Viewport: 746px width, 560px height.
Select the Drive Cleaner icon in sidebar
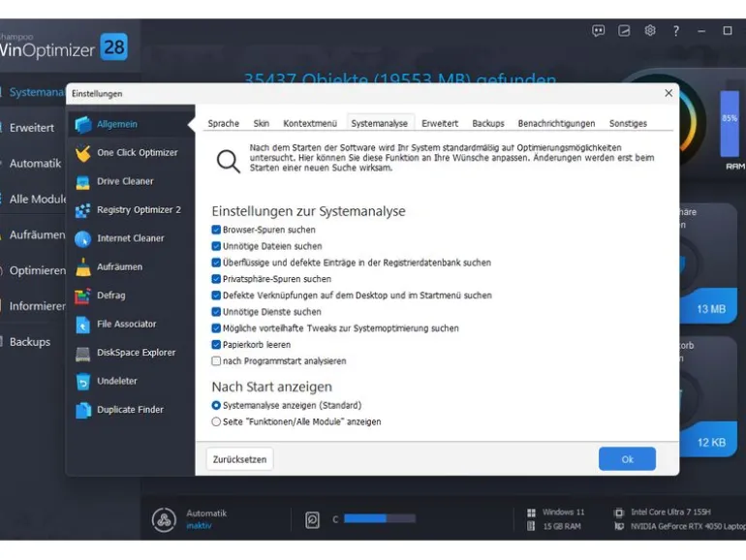pyautogui.click(x=82, y=182)
